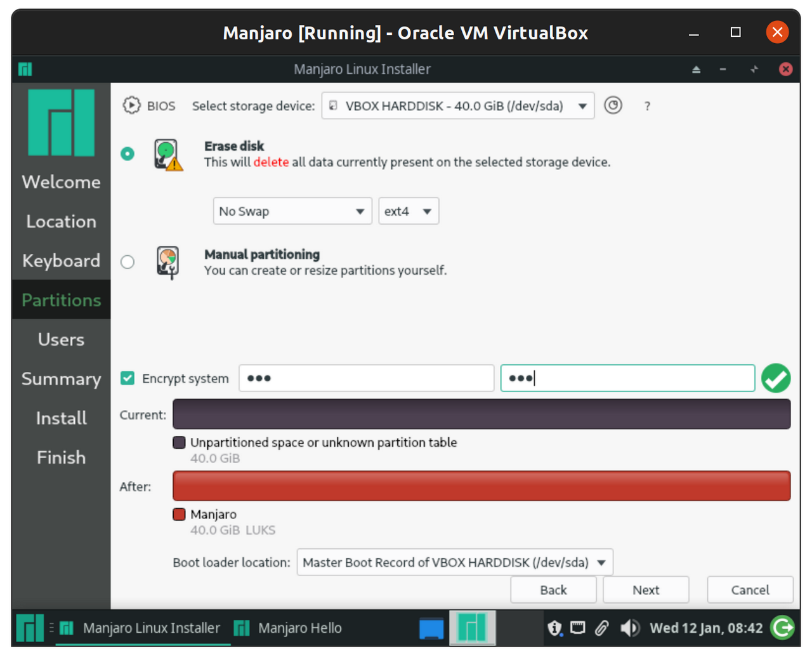This screenshot has height=658, width=812.
Task: Click the first encryption passphrase field
Action: (366, 378)
